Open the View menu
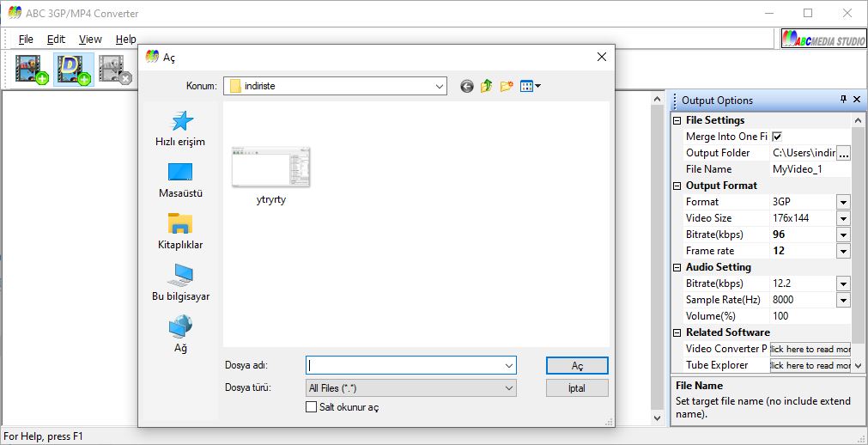The image size is (868, 445). click(90, 39)
